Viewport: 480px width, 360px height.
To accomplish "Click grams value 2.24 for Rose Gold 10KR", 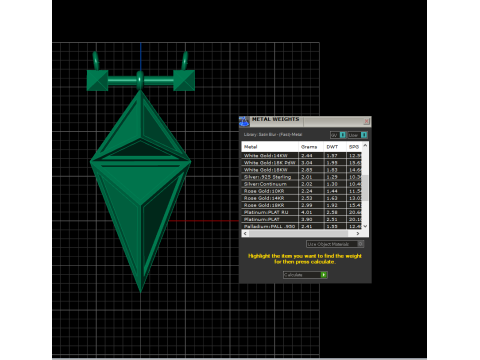I will tap(307, 191).
